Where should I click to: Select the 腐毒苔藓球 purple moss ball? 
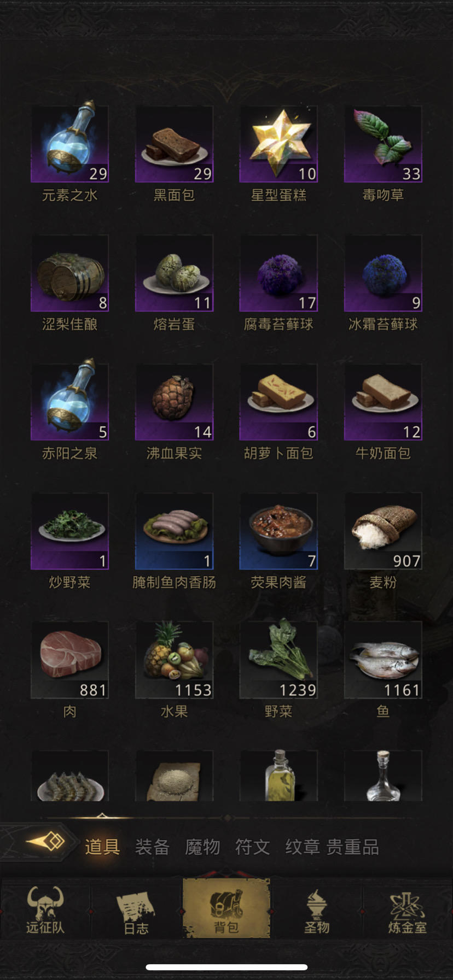(278, 273)
